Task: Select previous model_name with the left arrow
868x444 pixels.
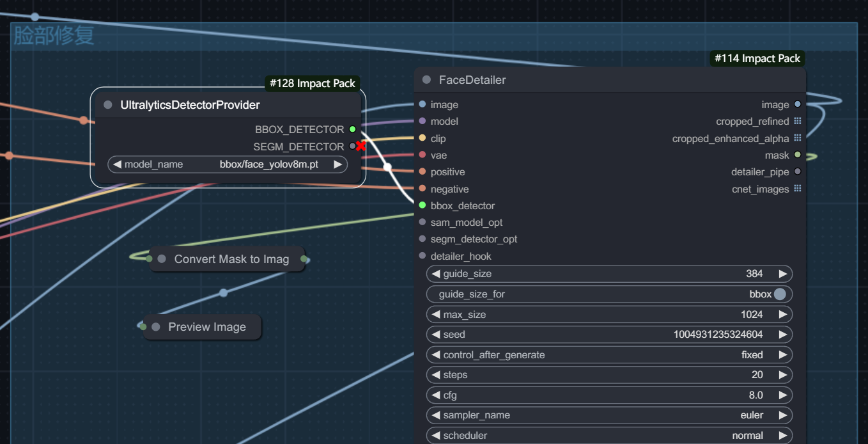Action: pos(117,164)
